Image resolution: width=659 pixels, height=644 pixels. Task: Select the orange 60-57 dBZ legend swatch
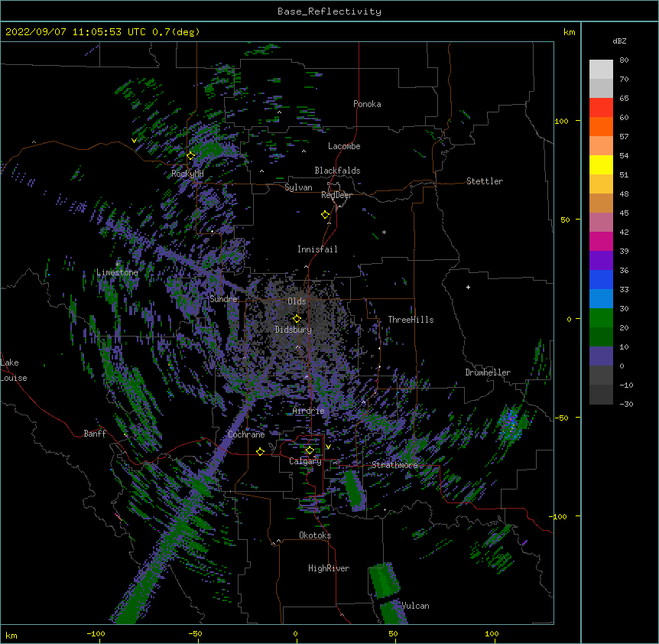[601, 126]
